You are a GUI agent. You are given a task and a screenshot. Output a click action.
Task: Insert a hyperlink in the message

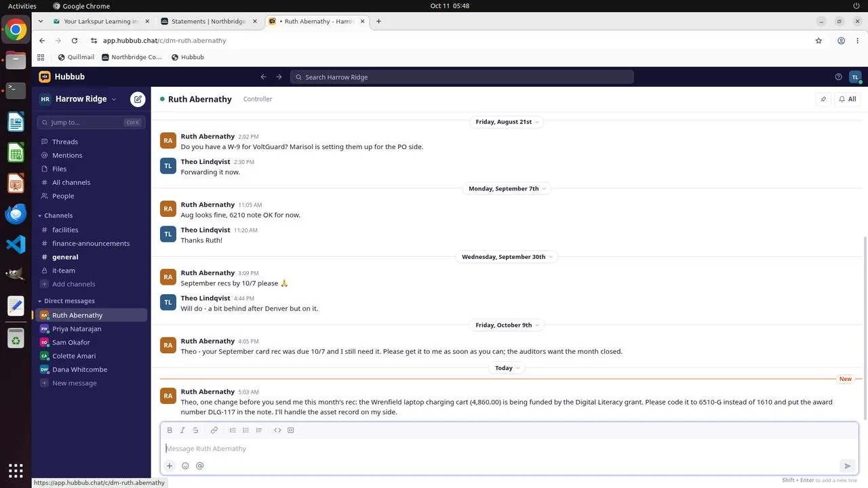coord(214,430)
